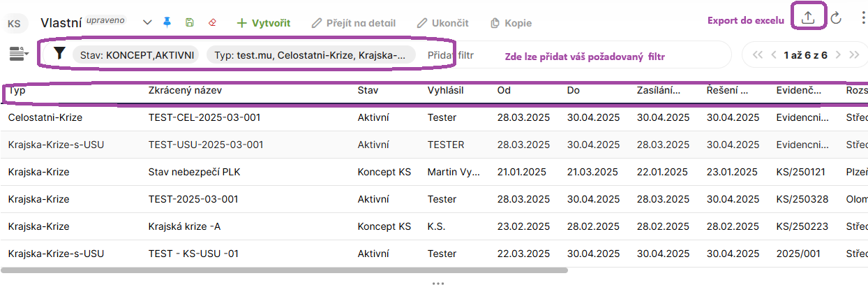
Task: Click the Kopie button
Action: click(x=511, y=23)
